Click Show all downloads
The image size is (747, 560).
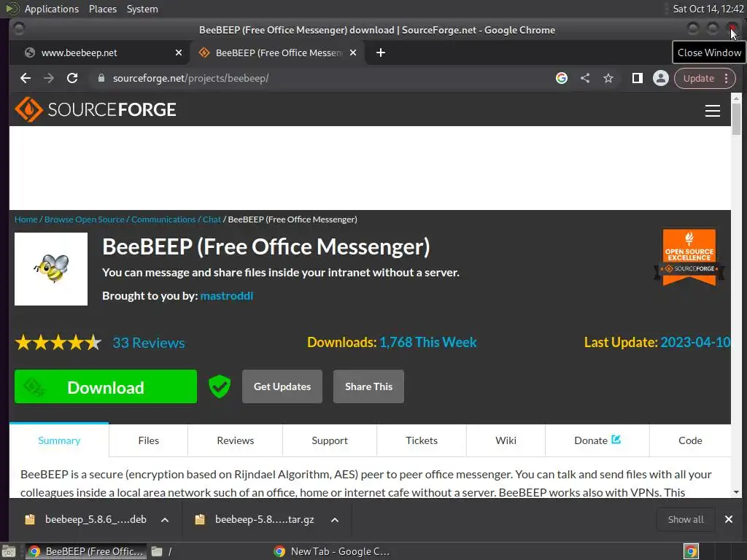(686, 519)
